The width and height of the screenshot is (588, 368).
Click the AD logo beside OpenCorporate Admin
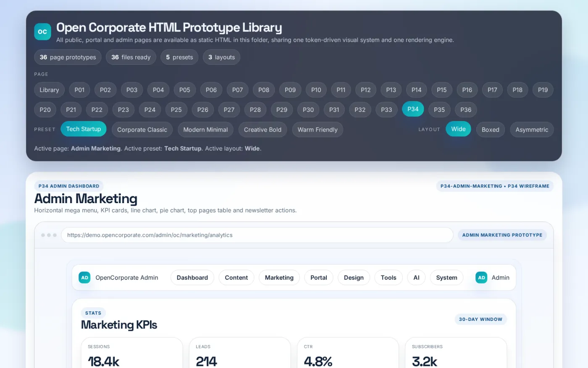84,278
